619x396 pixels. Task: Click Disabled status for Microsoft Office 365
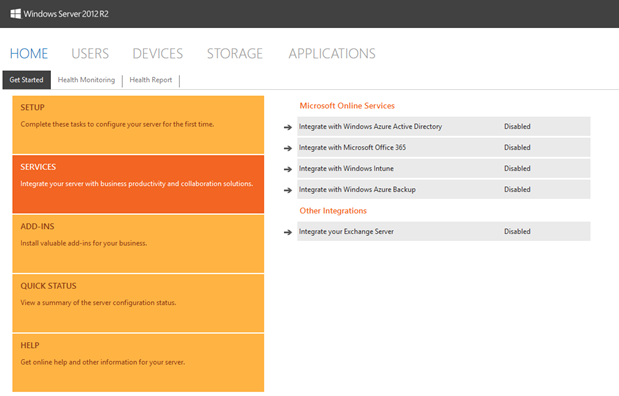coord(517,148)
